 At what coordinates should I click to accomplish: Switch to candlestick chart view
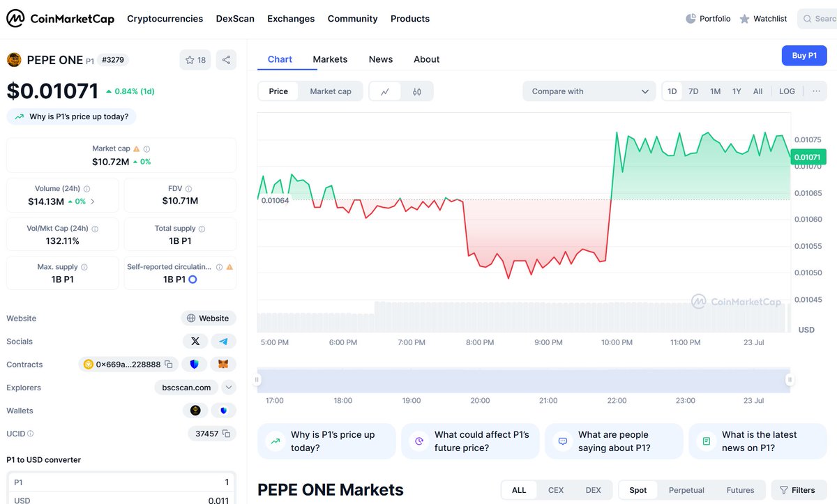(x=417, y=91)
